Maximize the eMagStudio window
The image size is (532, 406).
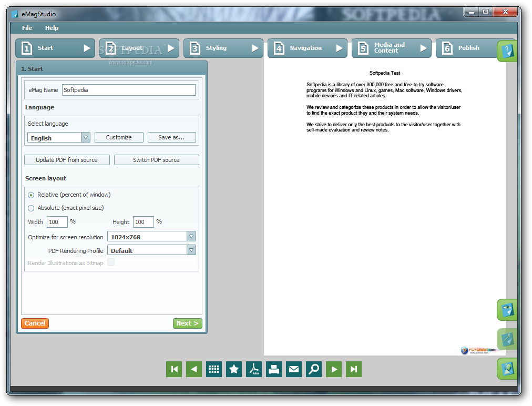[486, 12]
